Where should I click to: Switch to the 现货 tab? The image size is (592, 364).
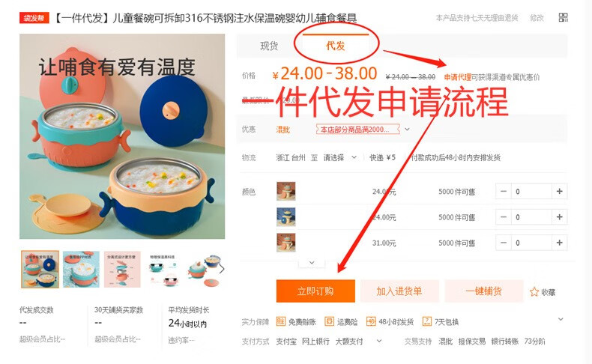[x=269, y=46]
